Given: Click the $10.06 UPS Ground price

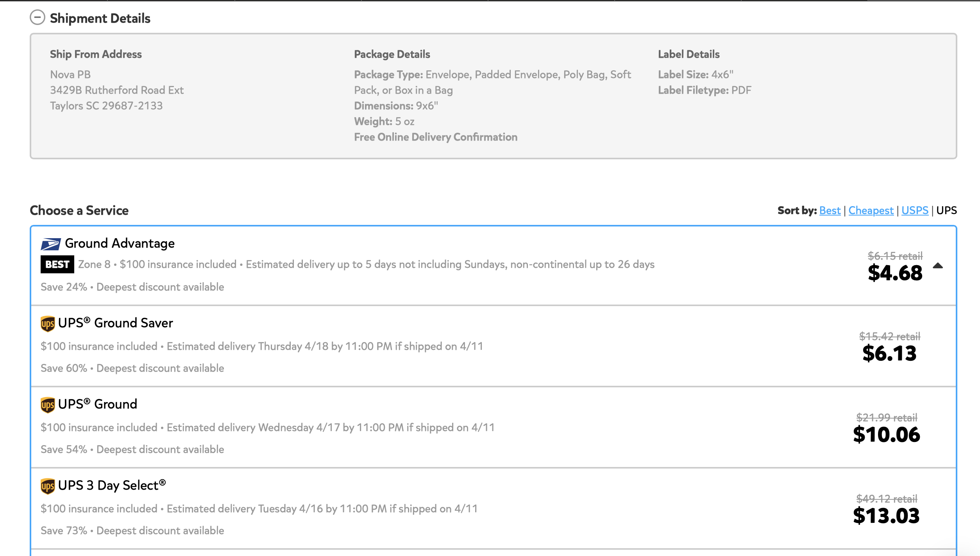Looking at the screenshot, I should (x=887, y=434).
